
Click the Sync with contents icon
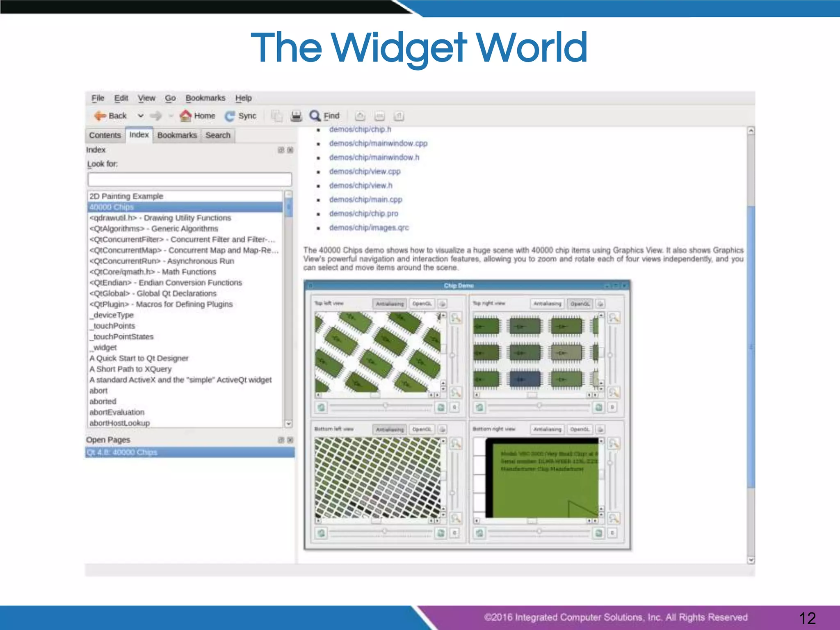(230, 116)
